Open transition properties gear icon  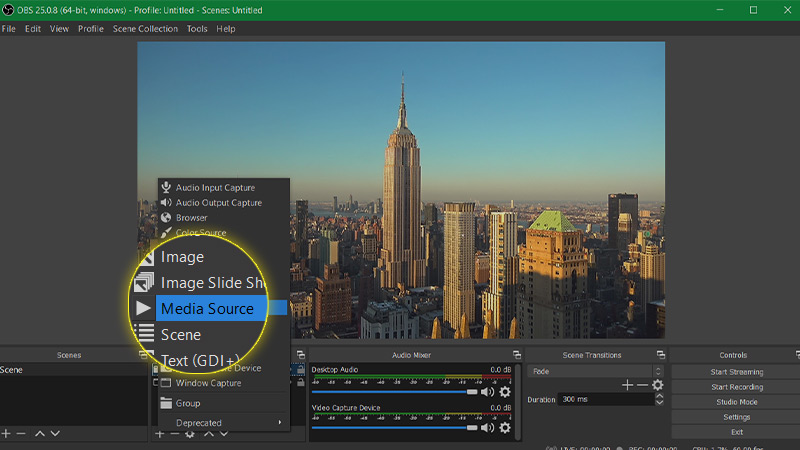(x=658, y=385)
